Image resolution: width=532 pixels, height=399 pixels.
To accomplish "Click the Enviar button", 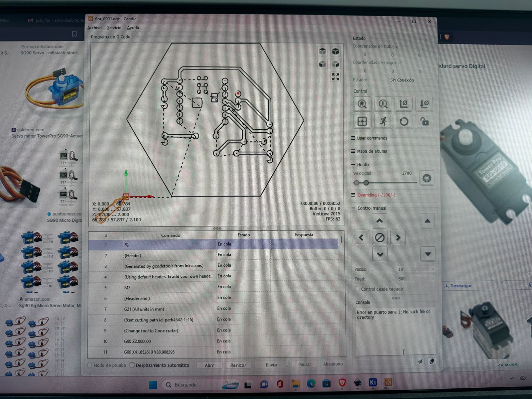I will coord(271,365).
